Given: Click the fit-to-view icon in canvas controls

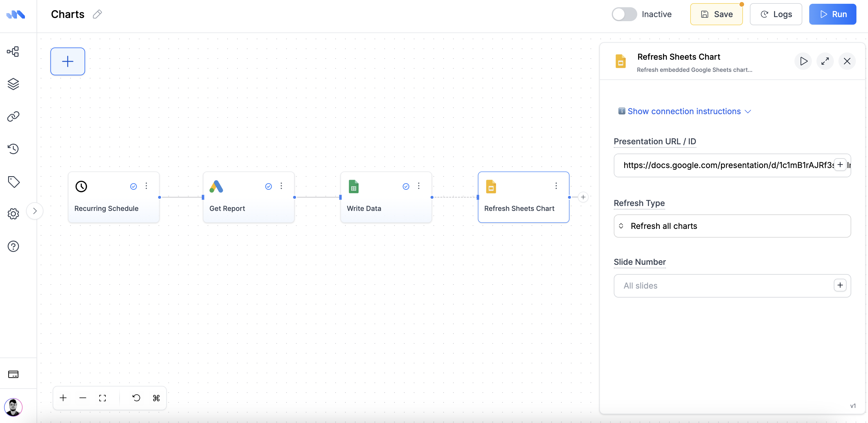Looking at the screenshot, I should pyautogui.click(x=102, y=398).
